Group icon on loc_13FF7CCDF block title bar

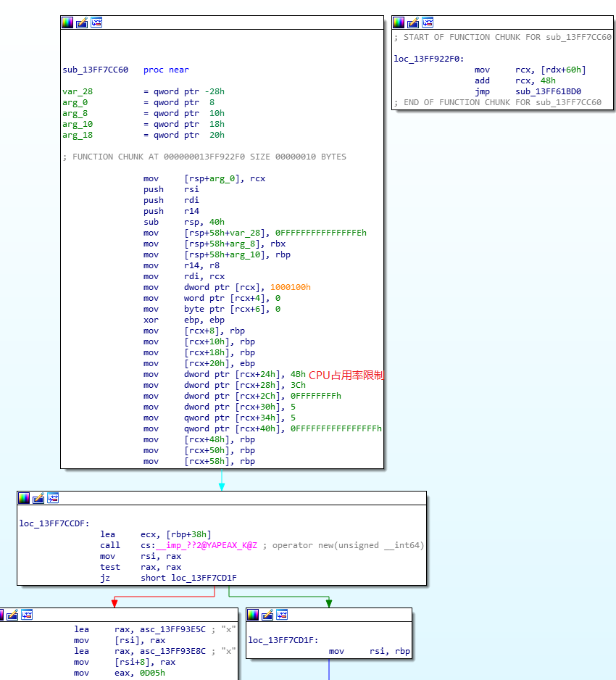coord(53,498)
